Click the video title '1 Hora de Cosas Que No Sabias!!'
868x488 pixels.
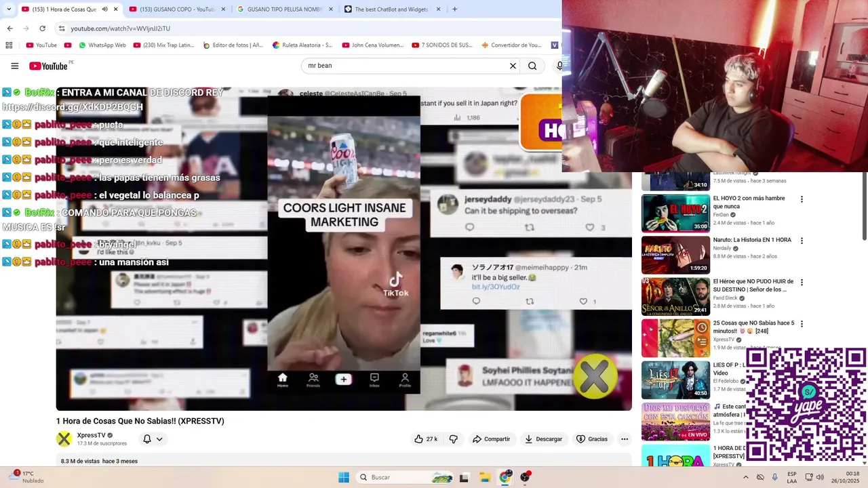[x=140, y=421]
